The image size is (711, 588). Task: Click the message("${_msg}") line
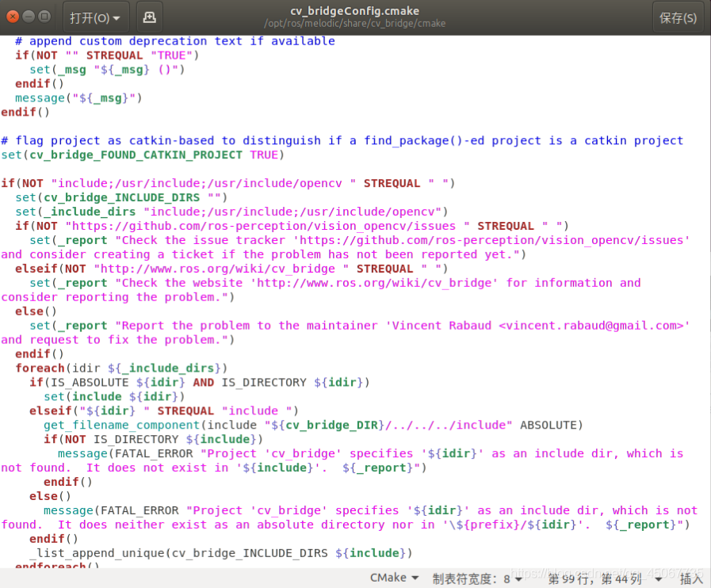pos(78,98)
